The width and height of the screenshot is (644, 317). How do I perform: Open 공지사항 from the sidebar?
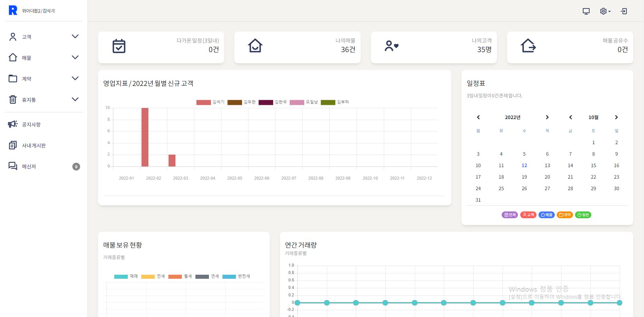coord(31,124)
